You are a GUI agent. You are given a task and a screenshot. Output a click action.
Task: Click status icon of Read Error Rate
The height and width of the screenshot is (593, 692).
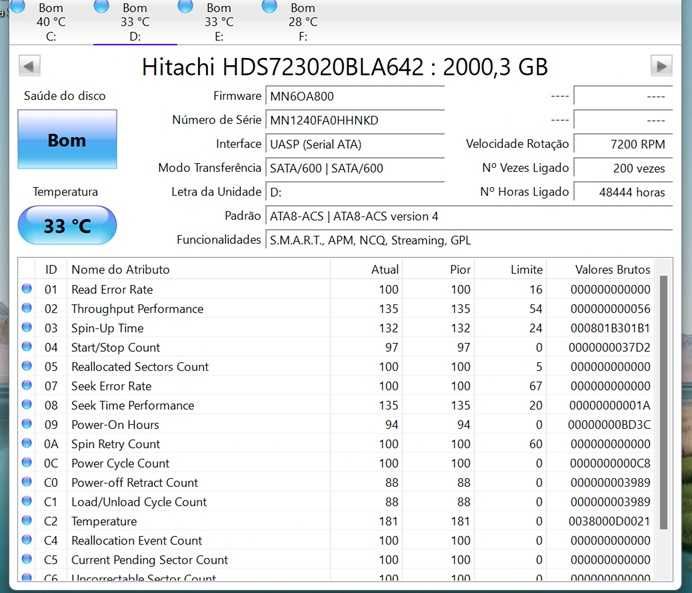(x=26, y=289)
